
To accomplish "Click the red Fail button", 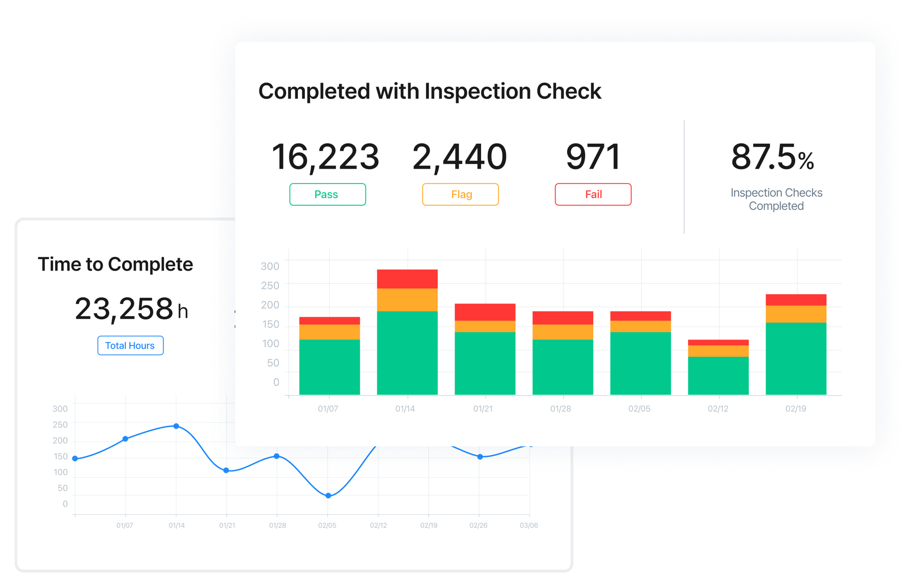I will 593,194.
